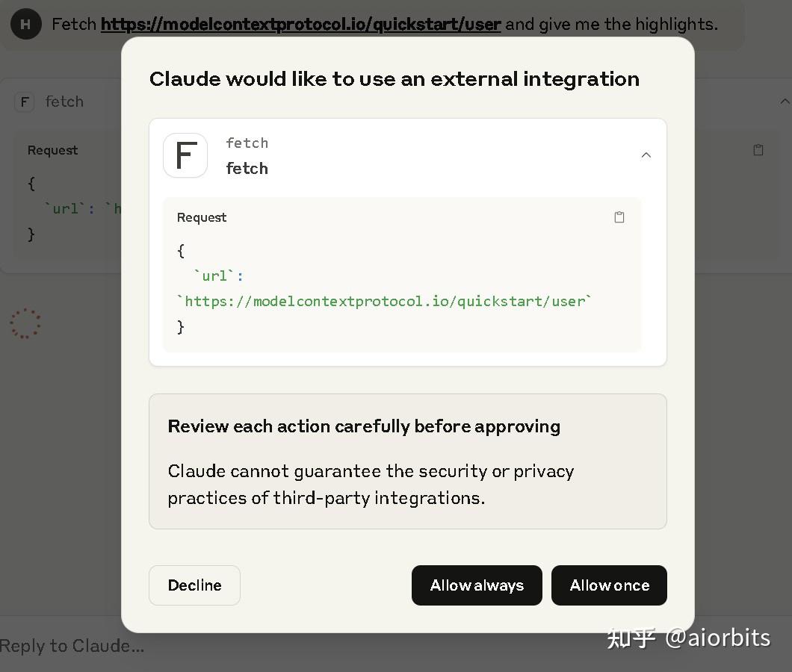
Task: Click the Request label inside the dialog
Action: [202, 217]
